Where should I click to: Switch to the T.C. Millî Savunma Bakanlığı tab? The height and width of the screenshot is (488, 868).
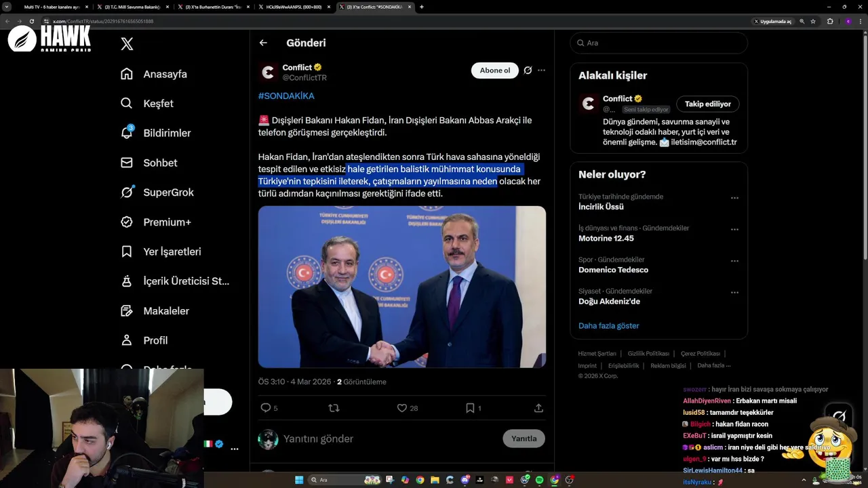133,7
